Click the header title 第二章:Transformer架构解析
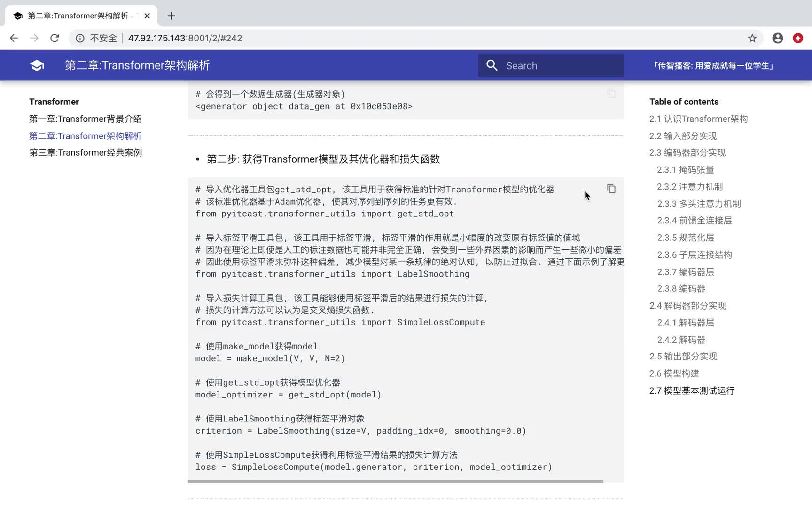 pos(137,65)
